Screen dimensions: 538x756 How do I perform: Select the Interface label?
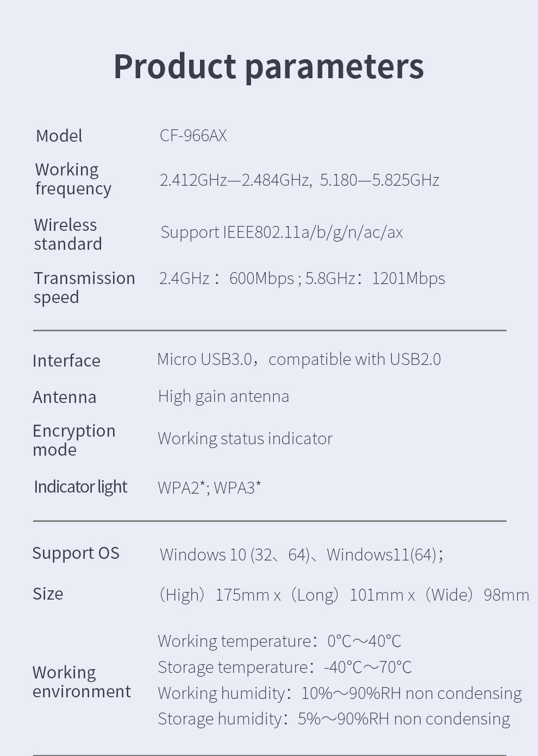tap(66, 361)
